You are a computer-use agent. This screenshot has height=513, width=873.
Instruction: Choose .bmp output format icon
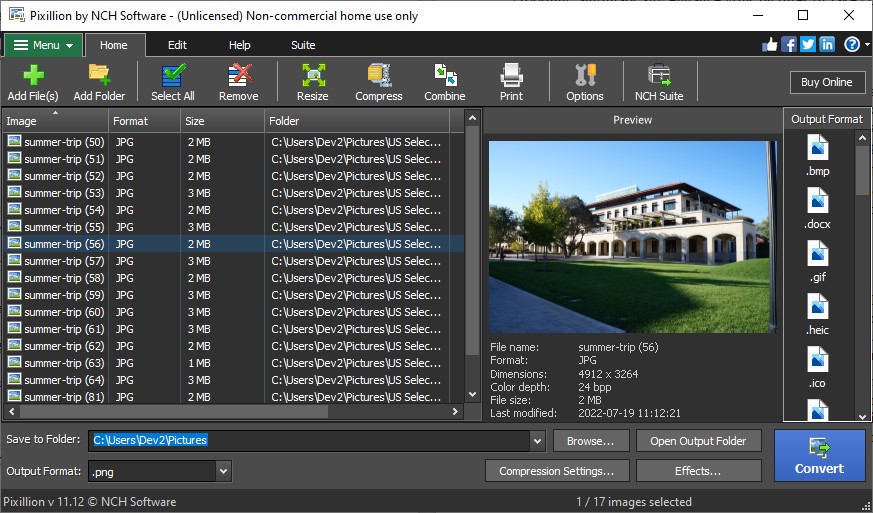click(818, 148)
